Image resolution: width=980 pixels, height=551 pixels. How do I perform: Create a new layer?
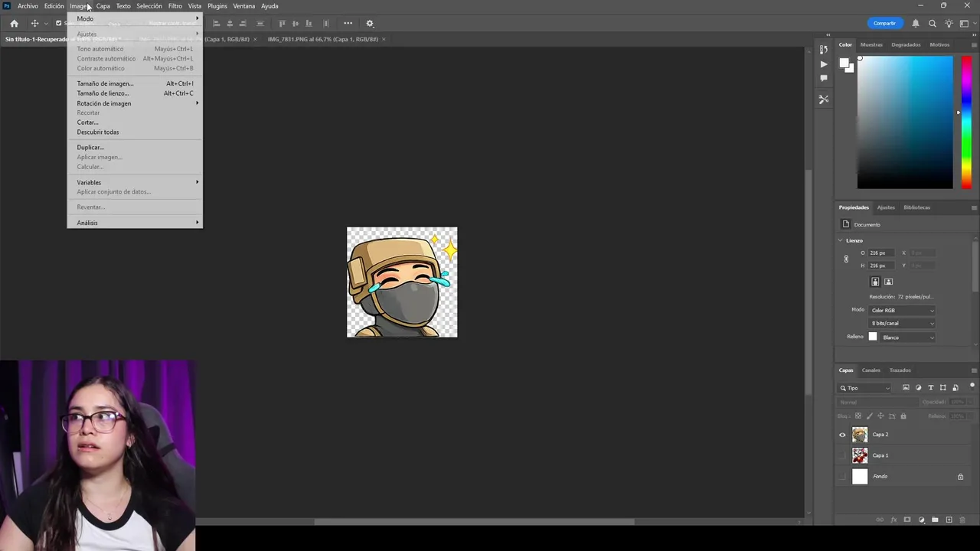tap(949, 520)
